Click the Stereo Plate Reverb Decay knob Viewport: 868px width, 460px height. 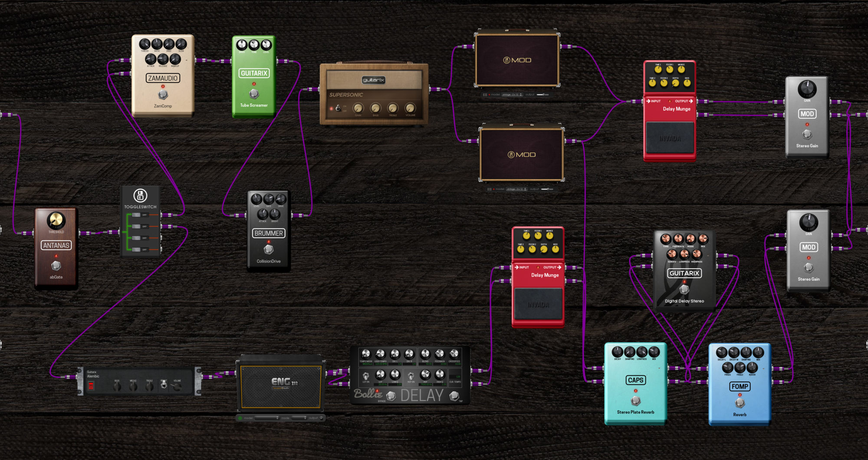[x=618, y=352]
